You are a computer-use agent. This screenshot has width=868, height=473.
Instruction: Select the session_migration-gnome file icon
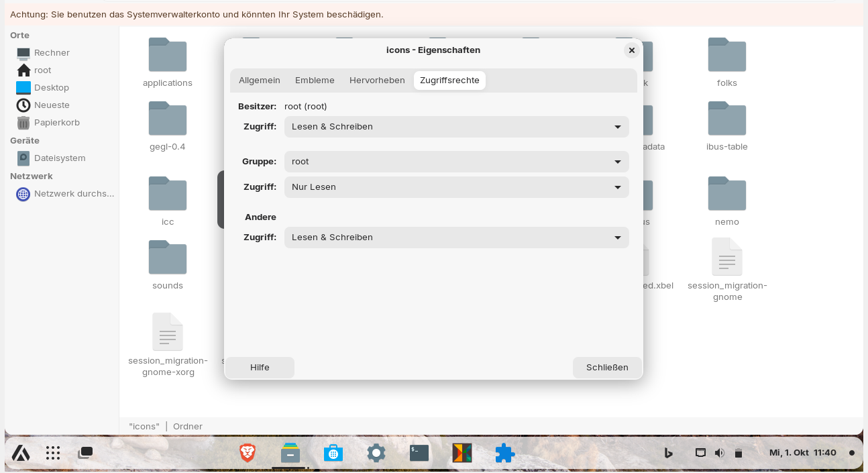click(726, 257)
